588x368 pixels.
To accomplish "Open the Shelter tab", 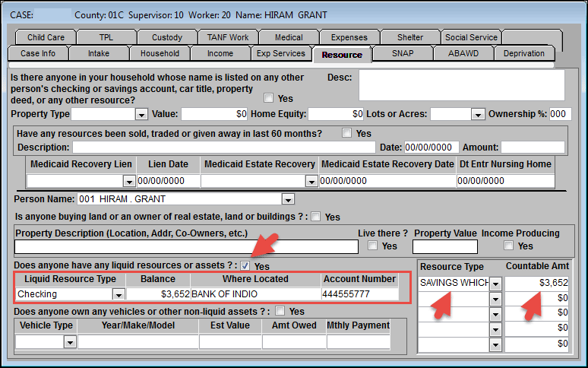I will click(410, 37).
